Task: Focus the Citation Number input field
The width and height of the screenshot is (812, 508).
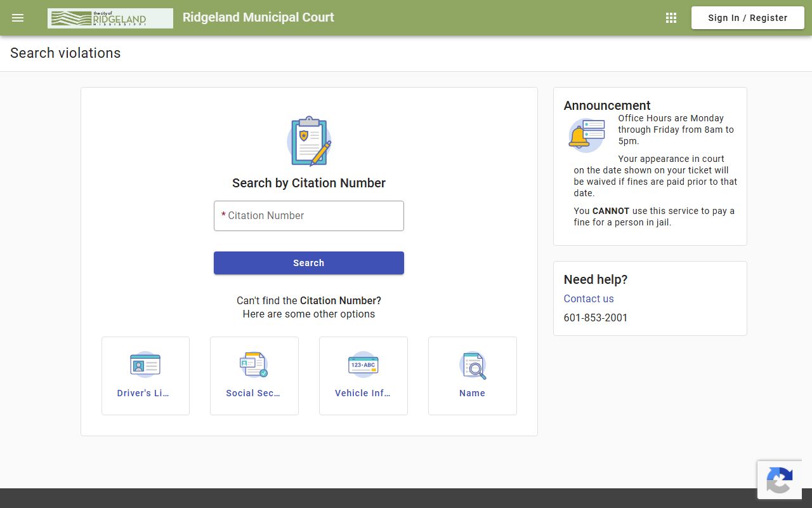Action: [309, 216]
